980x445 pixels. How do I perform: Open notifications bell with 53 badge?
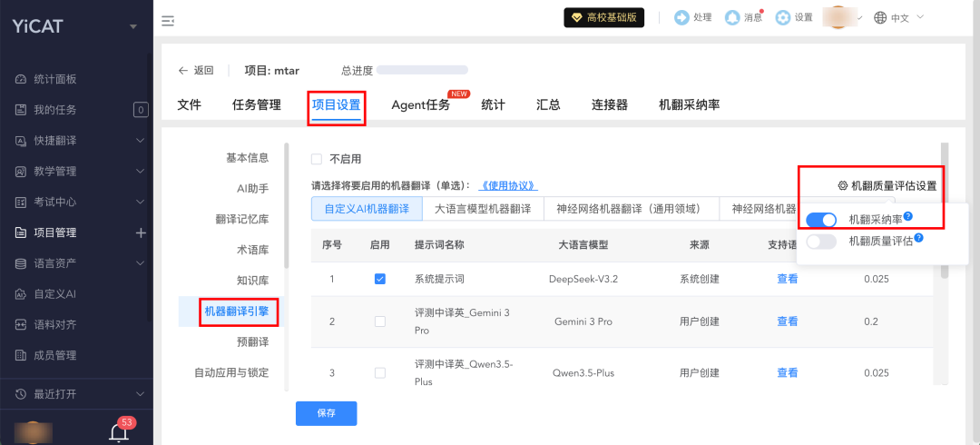pyautogui.click(x=119, y=432)
